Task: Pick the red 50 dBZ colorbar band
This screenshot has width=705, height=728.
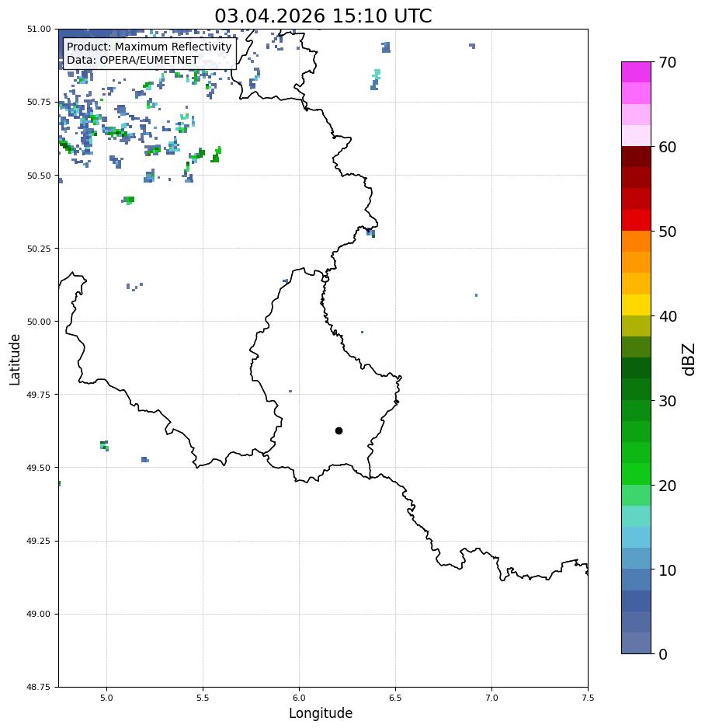Action: (x=636, y=220)
